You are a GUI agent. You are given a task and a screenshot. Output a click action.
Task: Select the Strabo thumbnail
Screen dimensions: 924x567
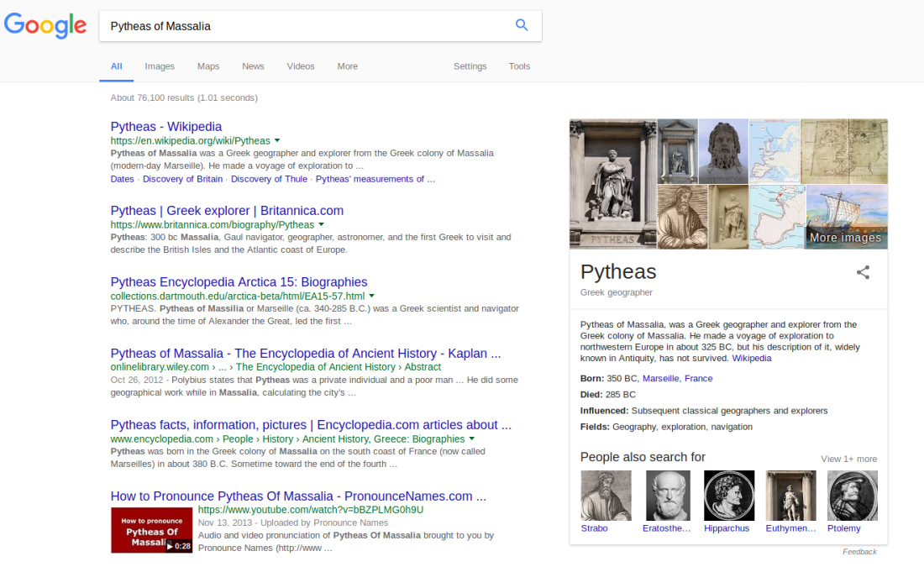click(605, 495)
